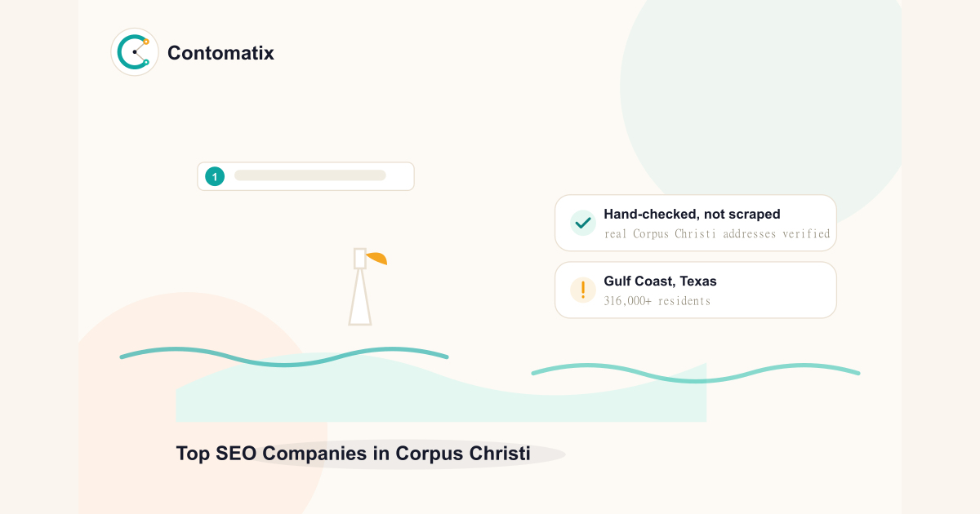
Task: Click the Contomatix circular logo icon
Action: click(135, 52)
